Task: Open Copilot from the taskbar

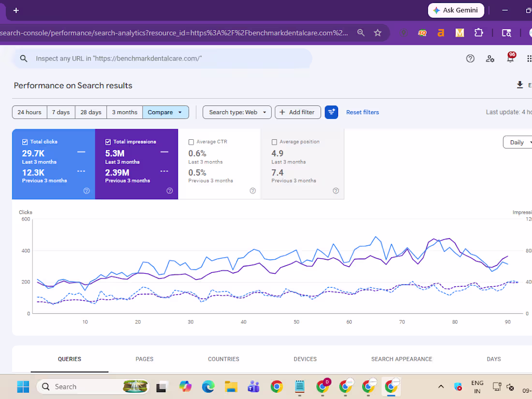Action: click(x=185, y=386)
